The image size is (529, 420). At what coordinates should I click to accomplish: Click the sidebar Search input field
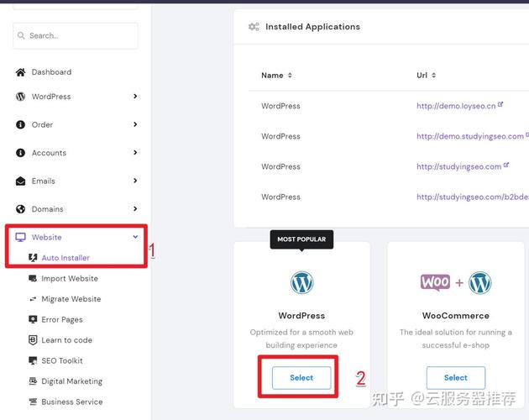80,36
